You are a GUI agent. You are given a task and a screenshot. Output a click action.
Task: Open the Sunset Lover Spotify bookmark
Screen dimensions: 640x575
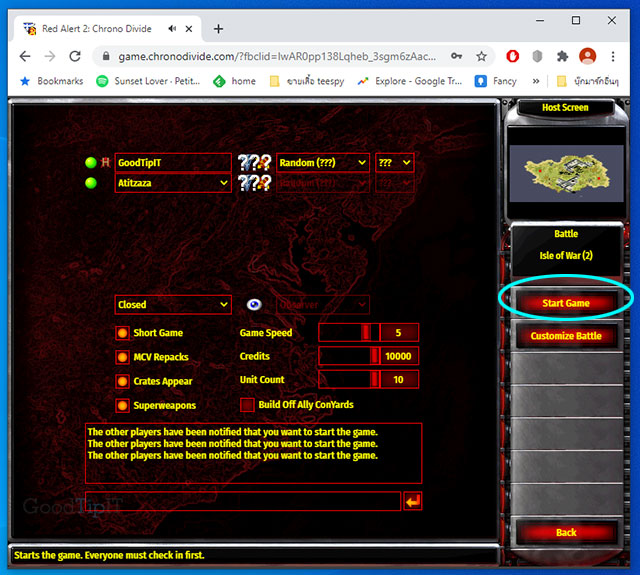148,81
